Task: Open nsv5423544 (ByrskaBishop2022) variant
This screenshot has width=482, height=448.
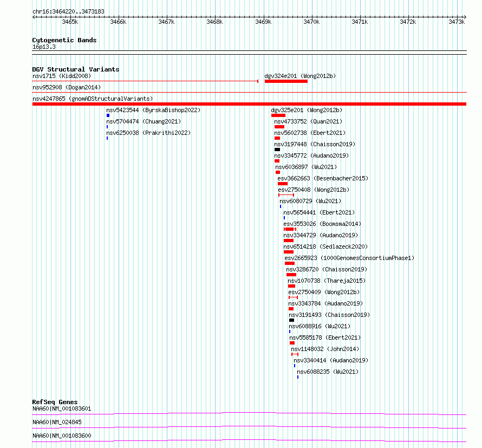Action: 153,110
